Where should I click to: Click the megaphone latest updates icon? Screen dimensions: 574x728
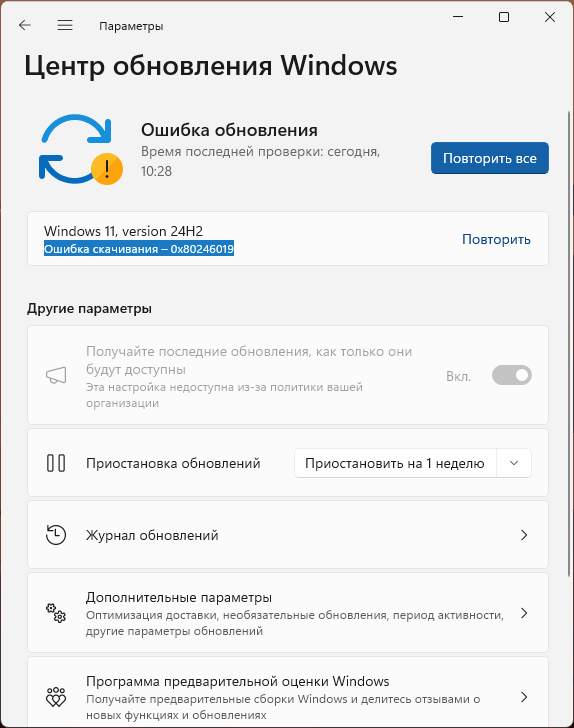[x=56, y=375]
